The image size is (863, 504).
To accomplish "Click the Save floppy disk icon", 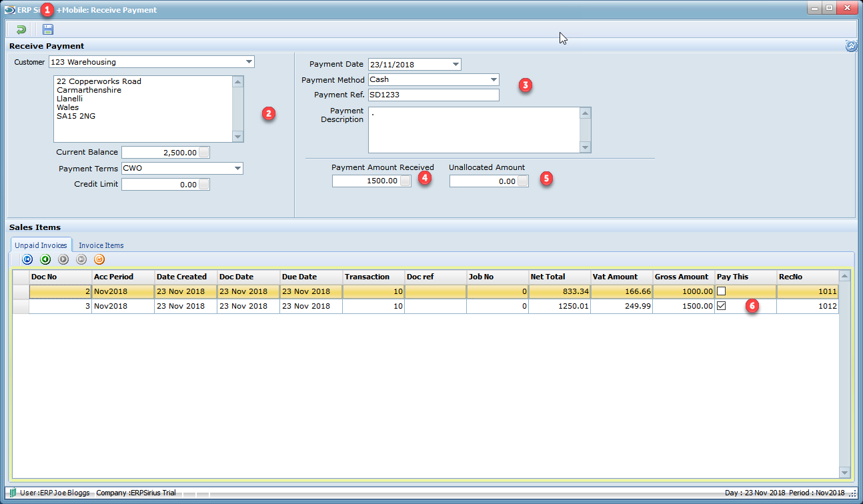I will point(48,29).
